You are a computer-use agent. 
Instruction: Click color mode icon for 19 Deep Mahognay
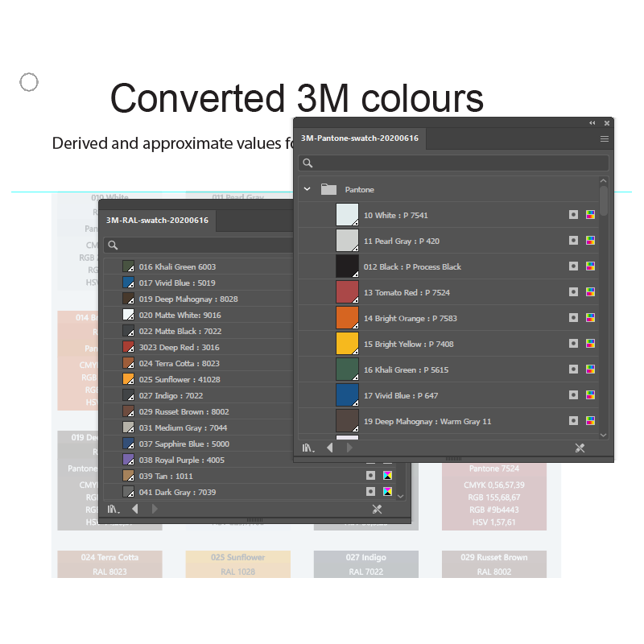pyautogui.click(x=590, y=420)
